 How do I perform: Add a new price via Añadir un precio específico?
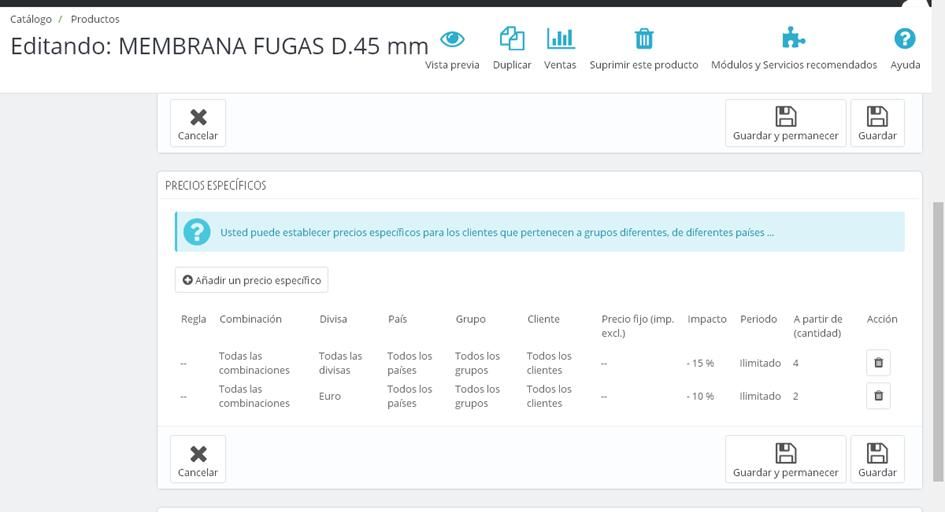251,280
